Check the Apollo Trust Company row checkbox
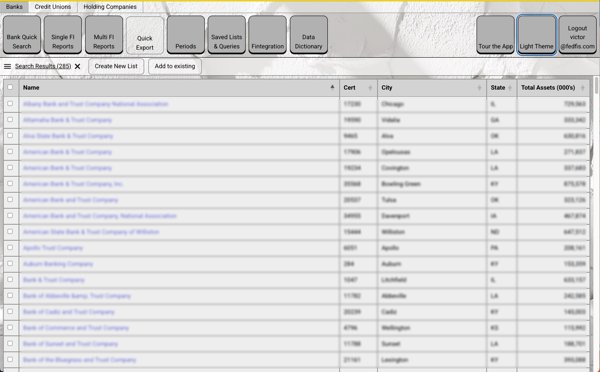Screen dimensions: 600x372 (10, 247)
